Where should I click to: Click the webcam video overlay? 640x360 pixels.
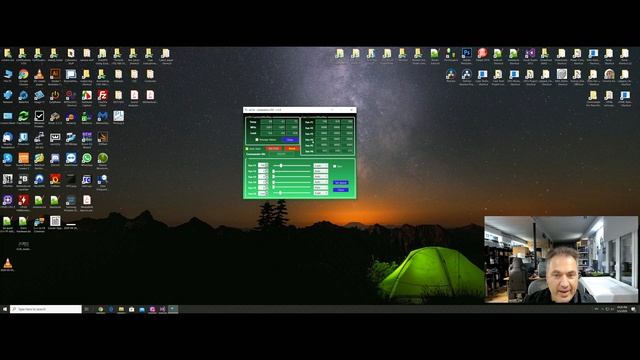[561, 260]
